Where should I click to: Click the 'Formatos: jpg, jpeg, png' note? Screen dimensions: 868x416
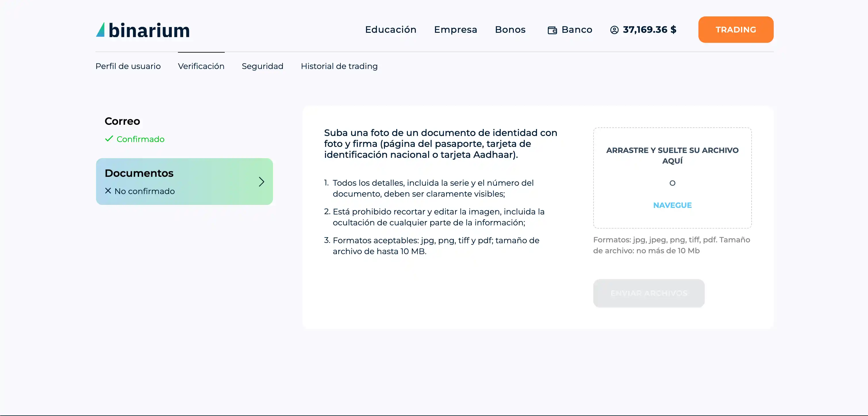pos(672,245)
